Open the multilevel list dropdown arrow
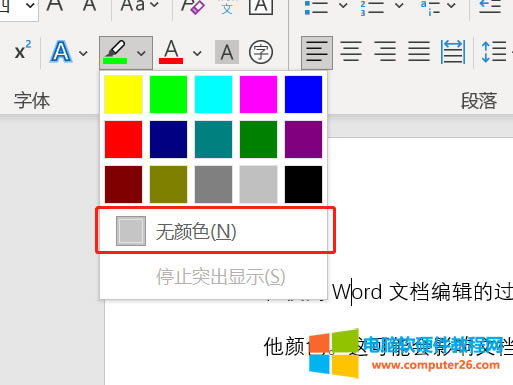Viewport: 513px width, 385px height. (x=451, y=5)
